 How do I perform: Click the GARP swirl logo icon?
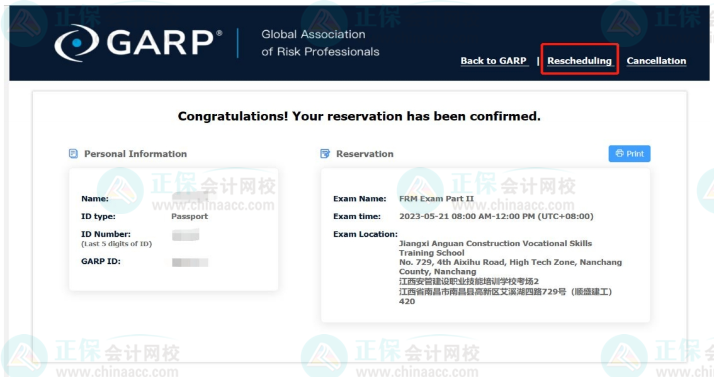pos(76,43)
